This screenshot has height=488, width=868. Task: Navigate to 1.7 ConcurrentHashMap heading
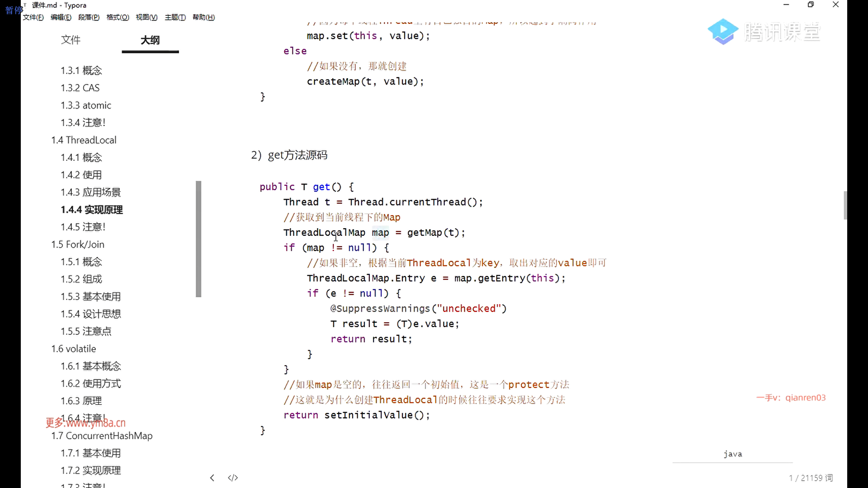click(102, 436)
